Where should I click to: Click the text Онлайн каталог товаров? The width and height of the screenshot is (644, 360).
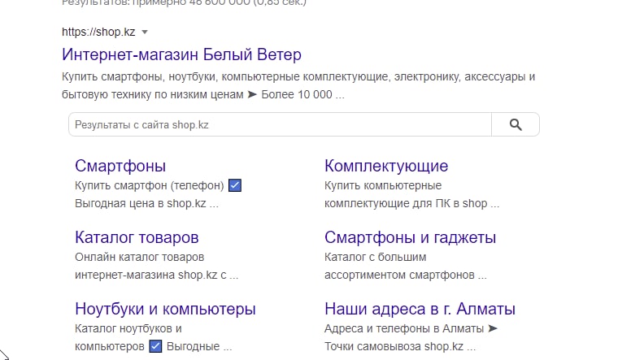pyautogui.click(x=140, y=257)
